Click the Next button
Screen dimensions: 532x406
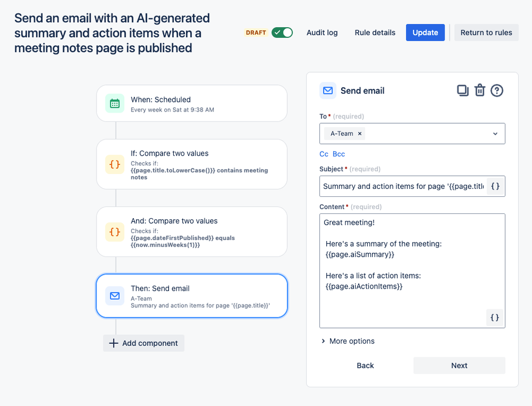click(459, 365)
